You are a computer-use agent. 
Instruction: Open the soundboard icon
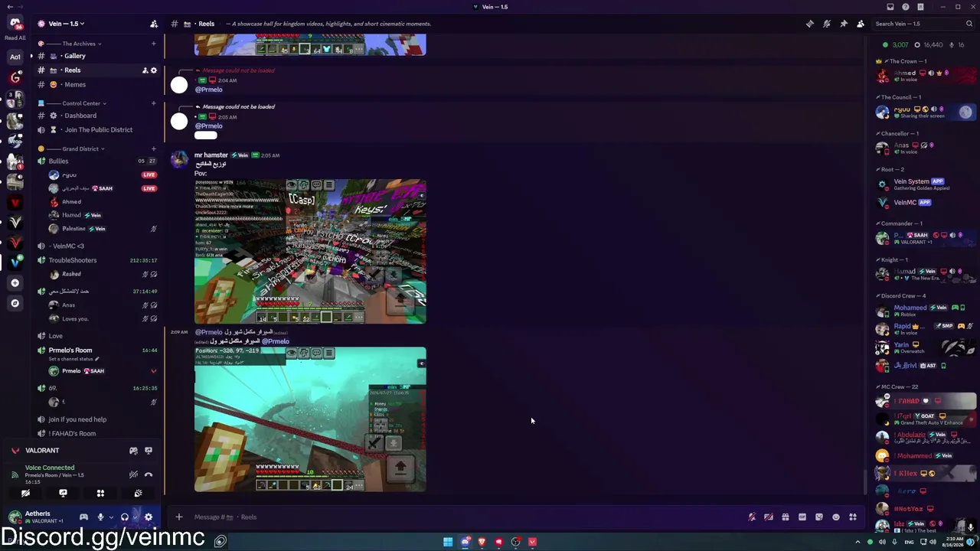click(x=138, y=494)
